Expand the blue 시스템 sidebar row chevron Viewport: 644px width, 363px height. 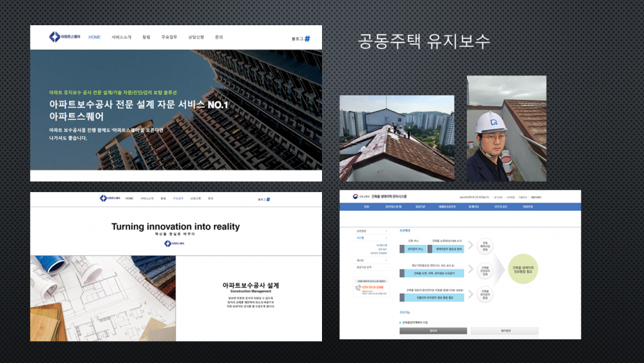(x=386, y=238)
